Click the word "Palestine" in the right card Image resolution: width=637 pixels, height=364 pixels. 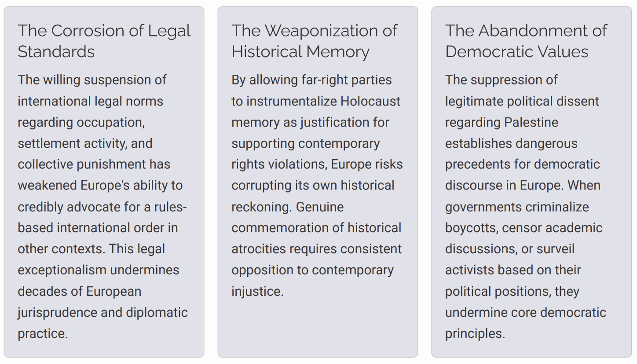tap(531, 122)
